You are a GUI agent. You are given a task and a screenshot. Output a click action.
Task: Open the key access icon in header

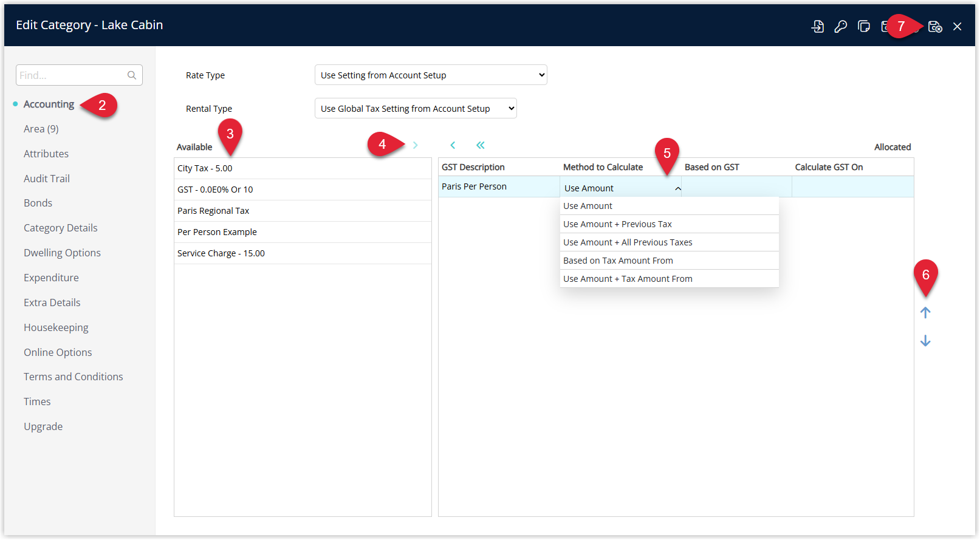click(x=841, y=26)
